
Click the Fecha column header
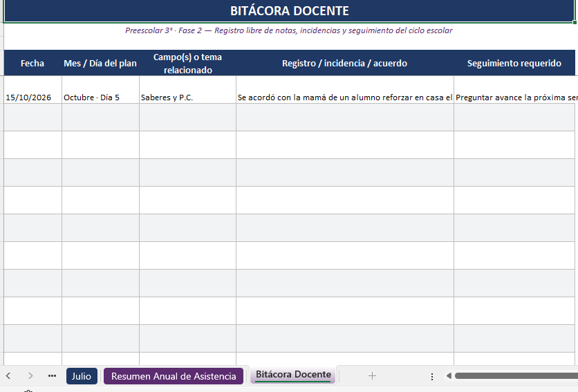(x=32, y=63)
